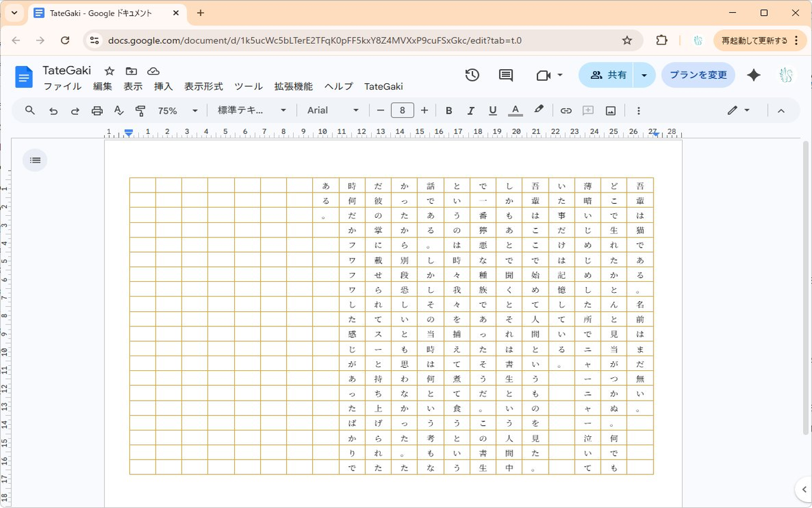Open the video call dropdown arrow
This screenshot has height=508, width=812.
560,75
